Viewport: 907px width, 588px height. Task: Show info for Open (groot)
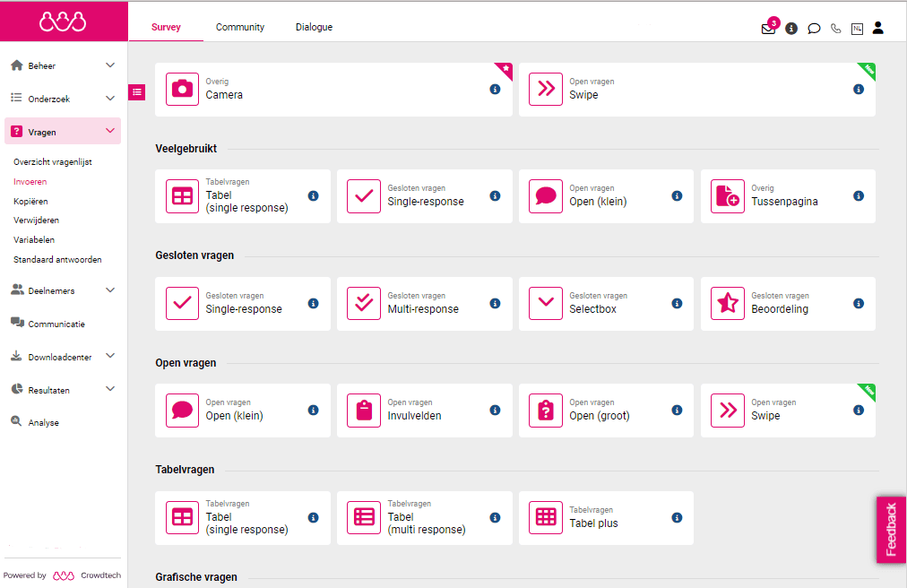[677, 411]
